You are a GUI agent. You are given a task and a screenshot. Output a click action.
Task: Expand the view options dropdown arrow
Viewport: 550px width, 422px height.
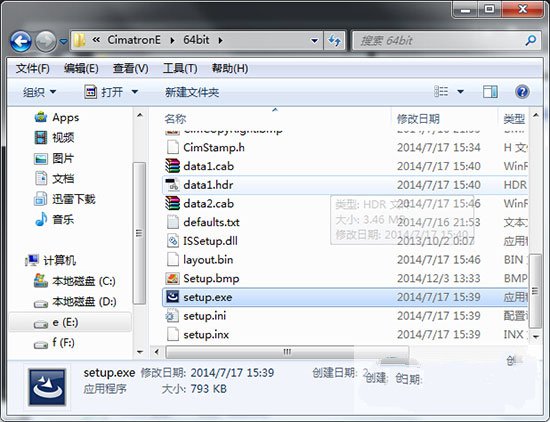point(460,92)
